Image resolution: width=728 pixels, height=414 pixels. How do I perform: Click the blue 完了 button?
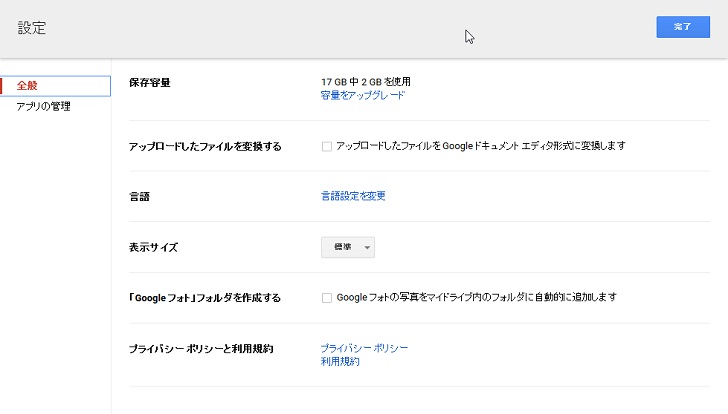[x=682, y=27]
